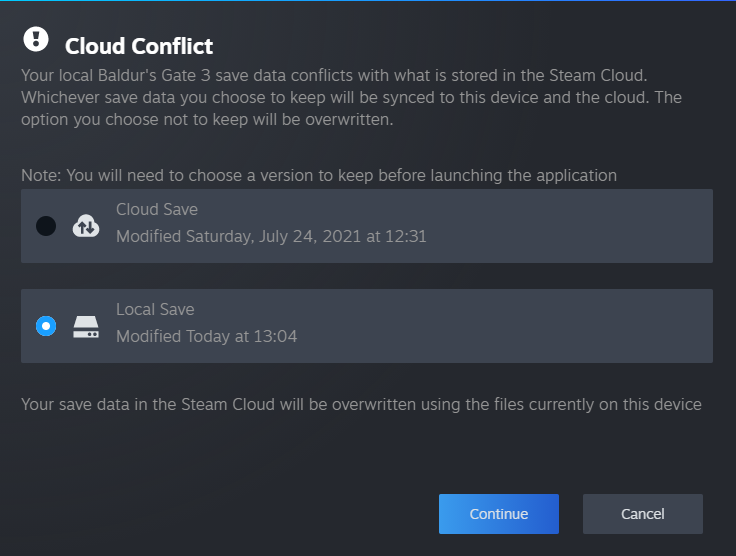The width and height of the screenshot is (736, 556).
Task: Click the "Cloud Save" option label
Action: pyautogui.click(x=157, y=210)
